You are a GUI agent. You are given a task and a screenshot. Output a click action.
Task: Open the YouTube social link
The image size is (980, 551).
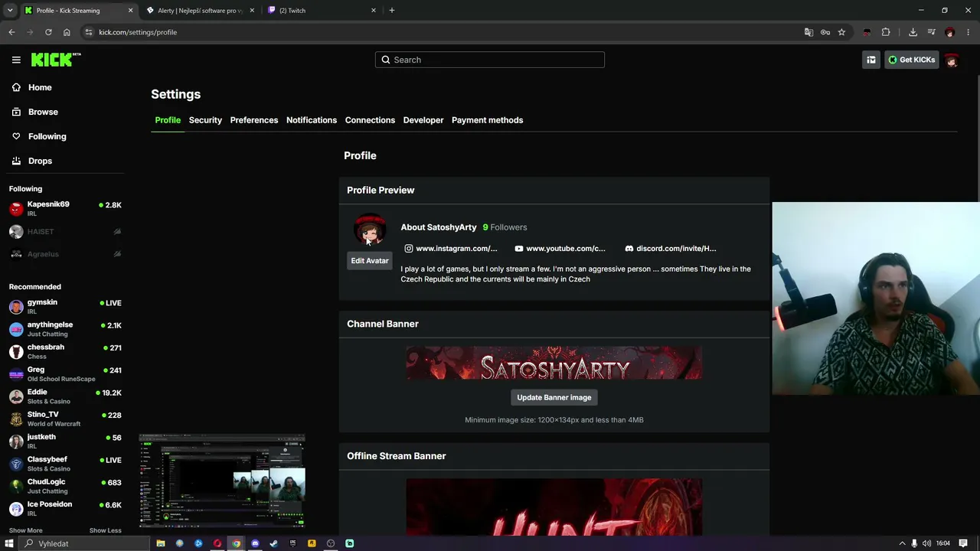[560, 249]
